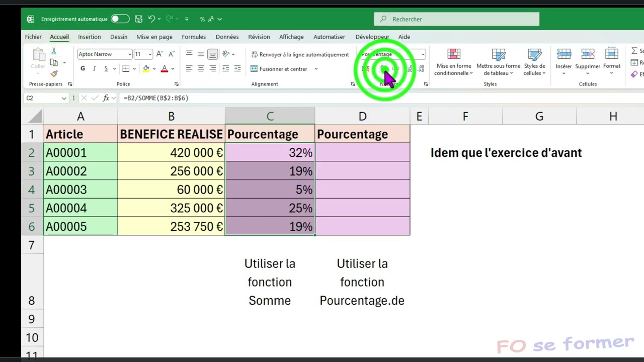Viewport: 644px width, 362px height.
Task: Select cell containing 420 000 €
Action: (171, 153)
